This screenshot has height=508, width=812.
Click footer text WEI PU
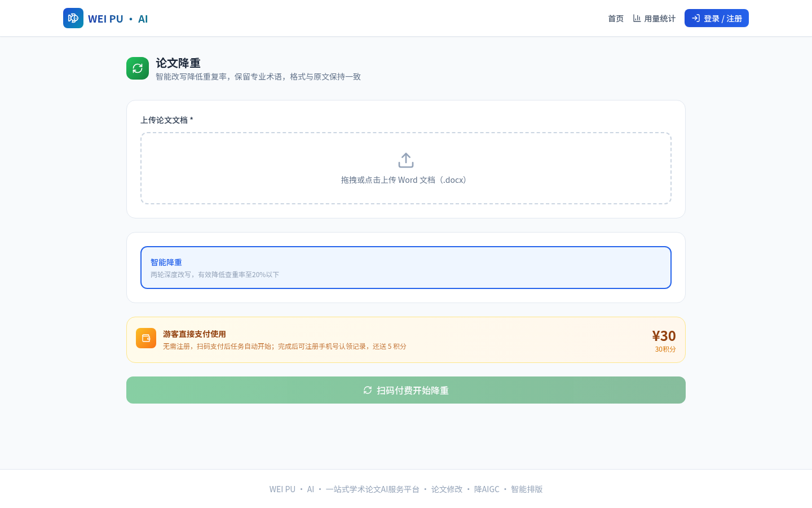(283, 489)
